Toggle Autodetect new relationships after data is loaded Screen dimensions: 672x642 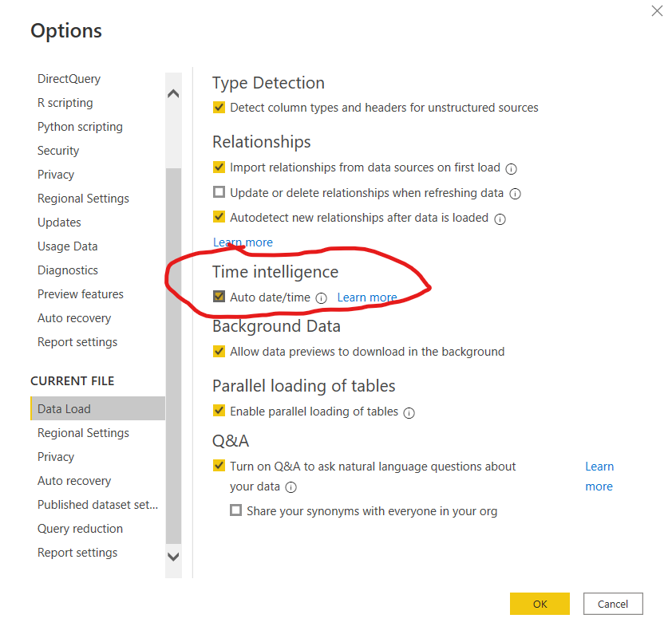(x=219, y=217)
